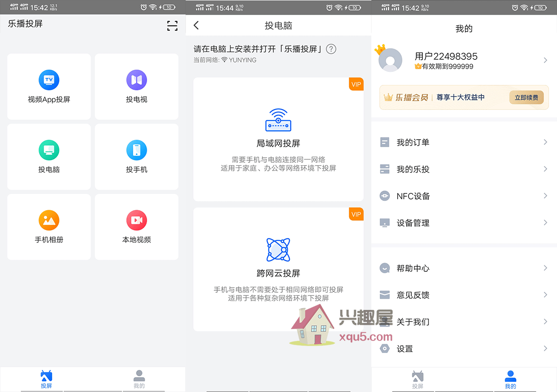Viewport: 557px width, 392px height.
Task: Click the 帮助中心 smiley icon
Action: click(384, 268)
